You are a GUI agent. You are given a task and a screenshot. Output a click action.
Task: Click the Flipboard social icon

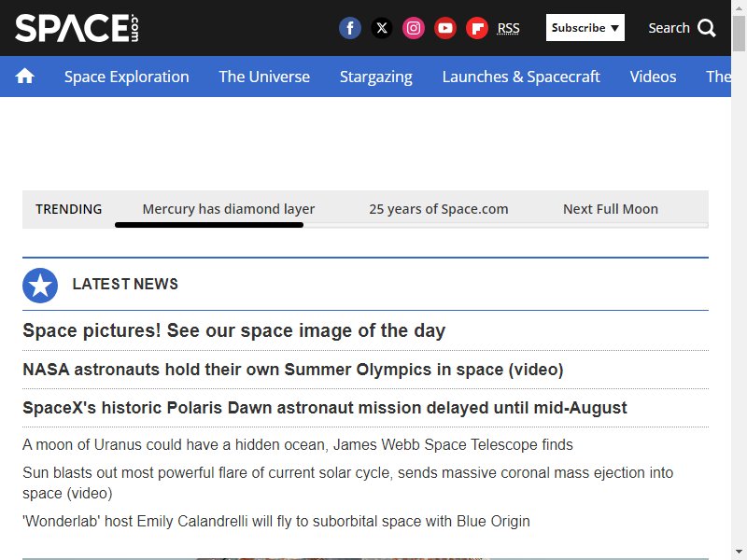477,28
